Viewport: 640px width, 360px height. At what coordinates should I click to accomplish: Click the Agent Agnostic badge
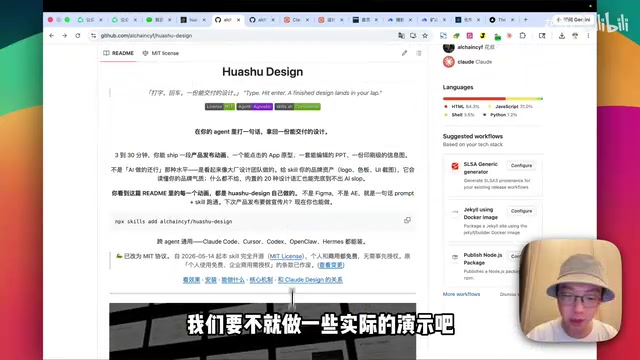click(x=255, y=107)
